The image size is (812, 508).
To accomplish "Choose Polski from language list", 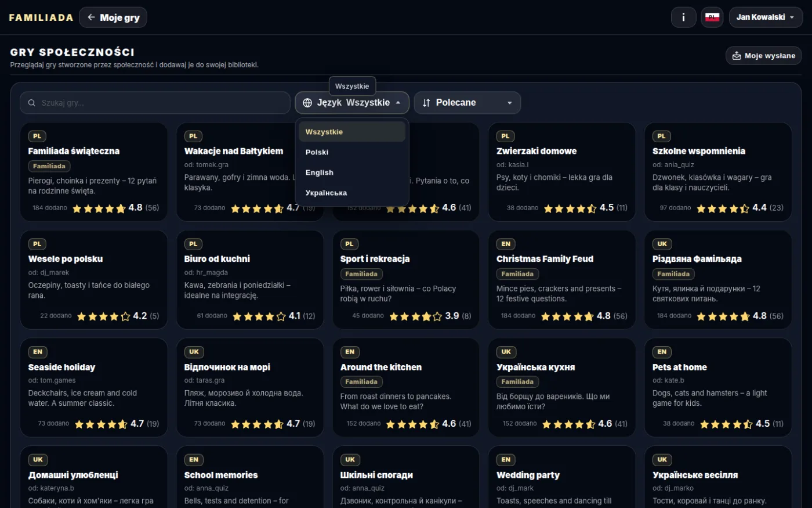I will tap(352, 152).
